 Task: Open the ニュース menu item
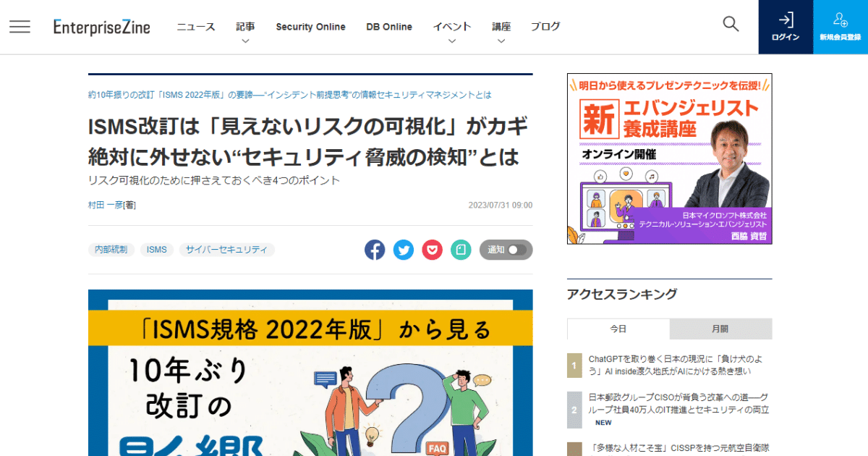[196, 27]
